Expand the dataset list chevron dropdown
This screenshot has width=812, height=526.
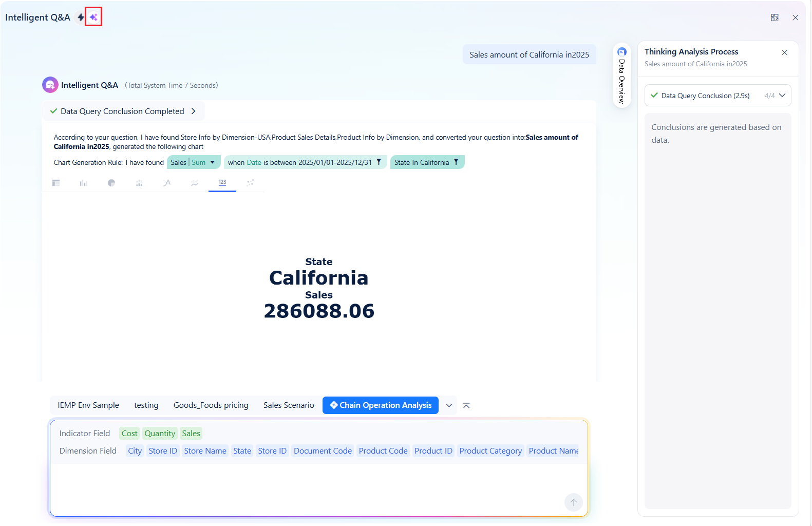click(449, 405)
